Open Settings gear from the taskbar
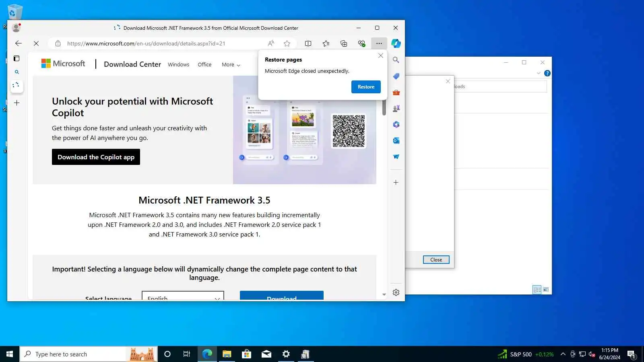The height and width of the screenshot is (362, 644). (286, 354)
